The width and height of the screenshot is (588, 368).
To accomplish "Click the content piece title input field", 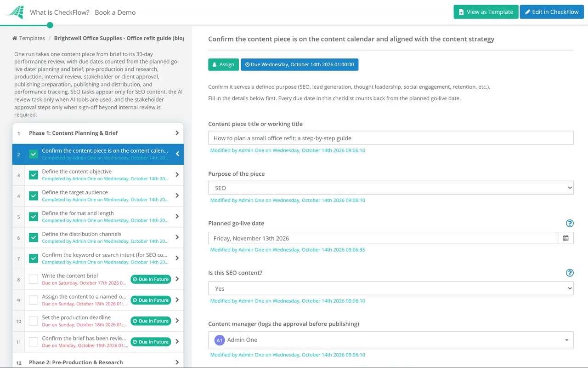I will [x=391, y=138].
